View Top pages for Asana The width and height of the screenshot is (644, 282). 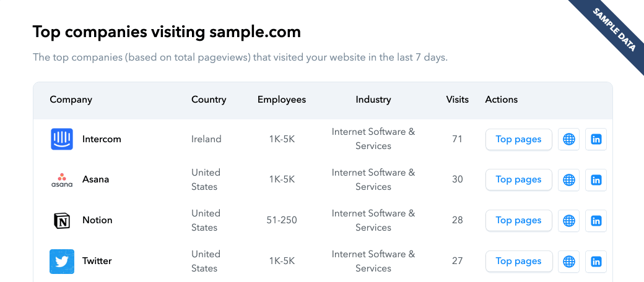(519, 179)
